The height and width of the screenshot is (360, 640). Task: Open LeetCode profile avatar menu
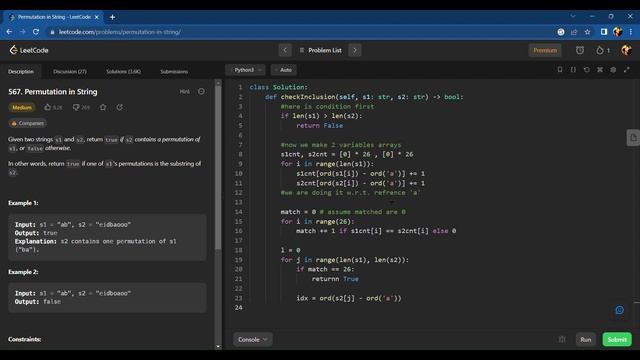[x=626, y=50]
